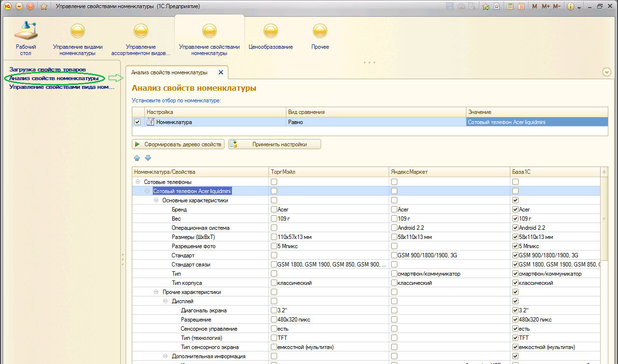The height and width of the screenshot is (364, 618).
Task: Switch to Управление видами номенклатуры section
Action: click(x=78, y=38)
